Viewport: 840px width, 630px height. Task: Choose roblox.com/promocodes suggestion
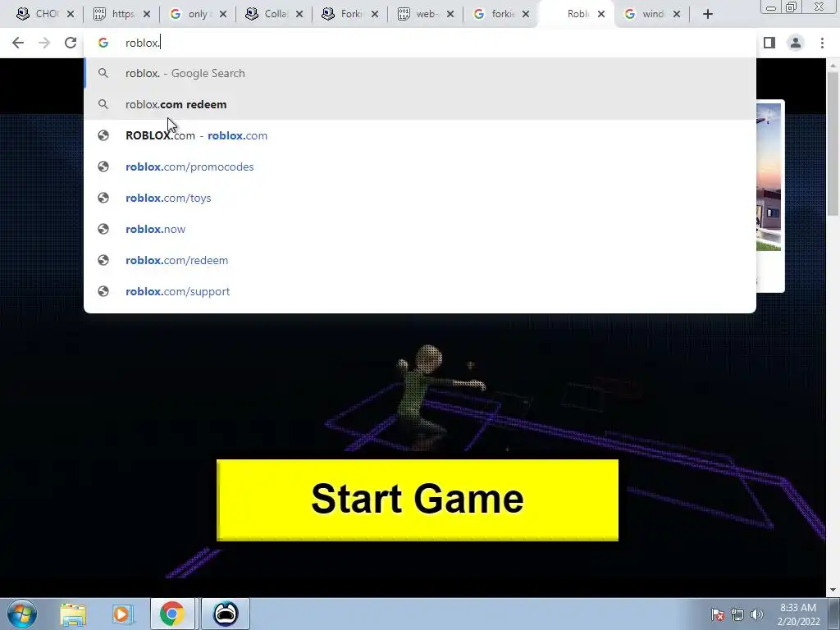[419, 167]
